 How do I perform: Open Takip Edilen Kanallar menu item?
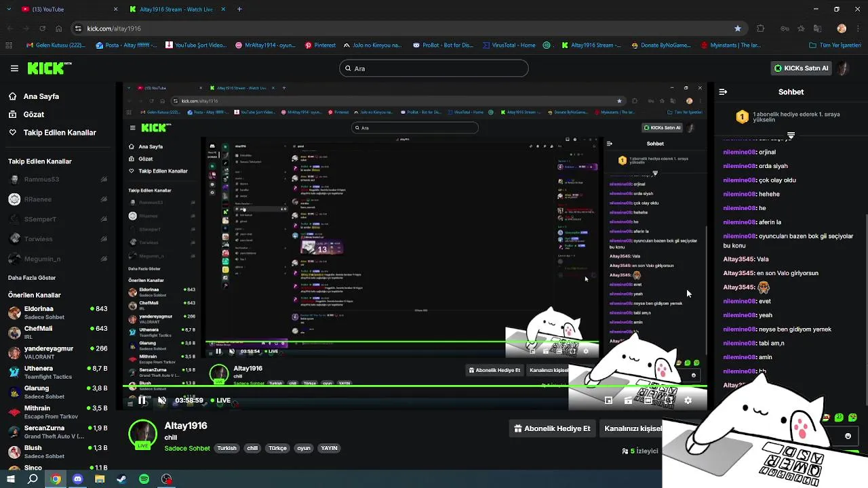52,132
